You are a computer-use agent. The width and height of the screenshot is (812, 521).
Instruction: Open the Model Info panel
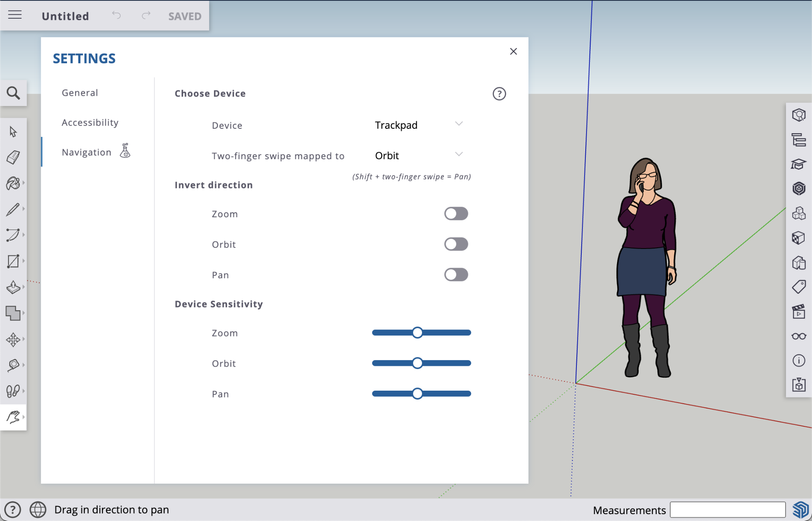coord(799,361)
